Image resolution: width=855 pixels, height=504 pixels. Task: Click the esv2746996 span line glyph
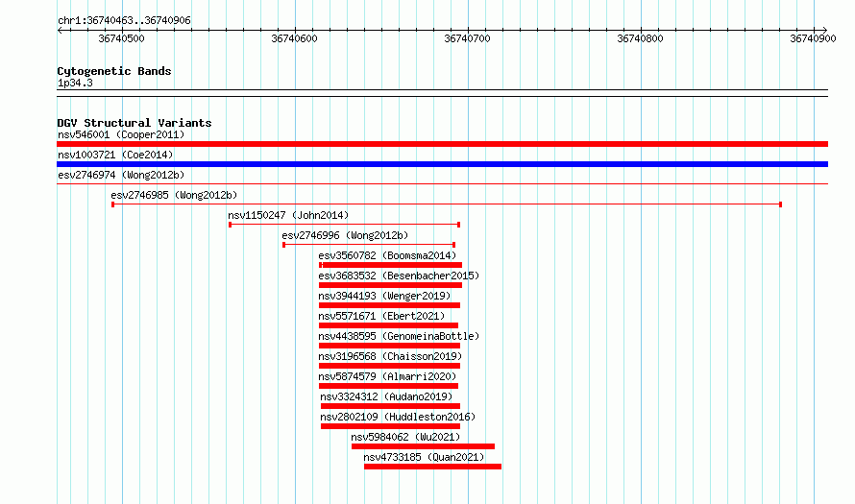pyautogui.click(x=369, y=245)
